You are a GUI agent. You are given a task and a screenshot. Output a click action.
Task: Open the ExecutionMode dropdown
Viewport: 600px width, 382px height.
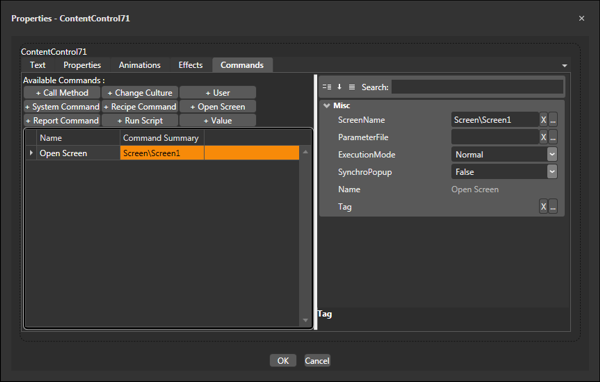click(x=552, y=154)
